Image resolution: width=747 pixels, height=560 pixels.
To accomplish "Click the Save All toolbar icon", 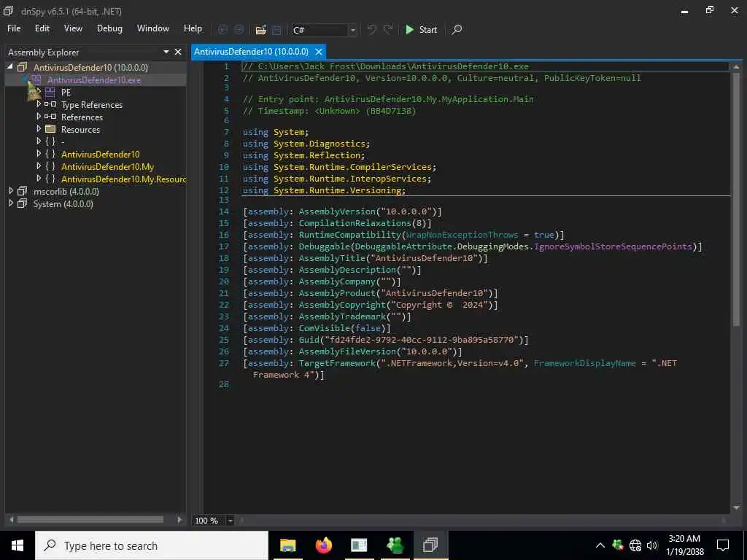I will point(276,30).
